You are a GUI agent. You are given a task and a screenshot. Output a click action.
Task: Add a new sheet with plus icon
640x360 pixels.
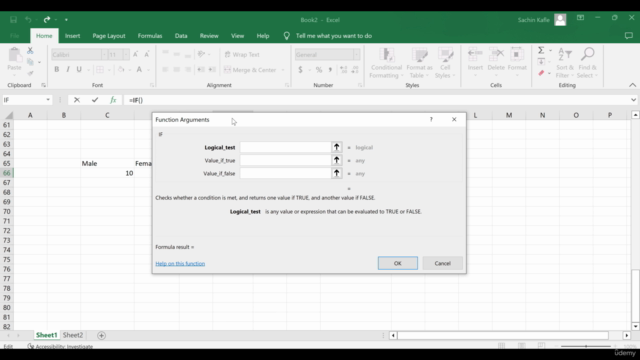click(x=101, y=336)
